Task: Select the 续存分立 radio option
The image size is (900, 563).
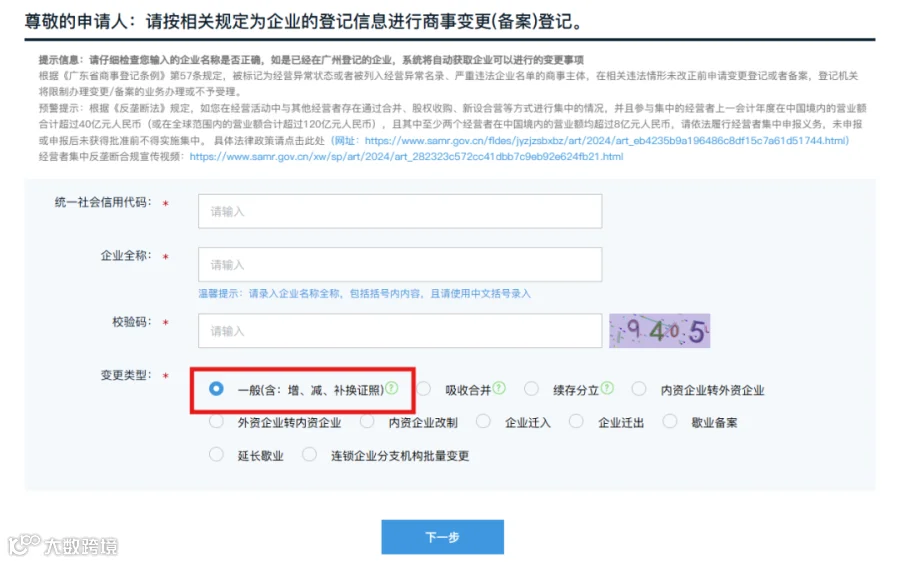Action: click(x=532, y=389)
